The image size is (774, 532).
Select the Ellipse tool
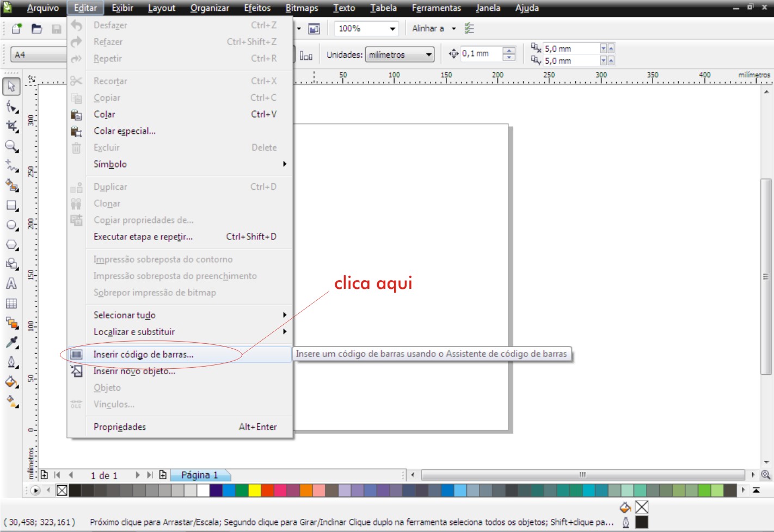(11, 224)
